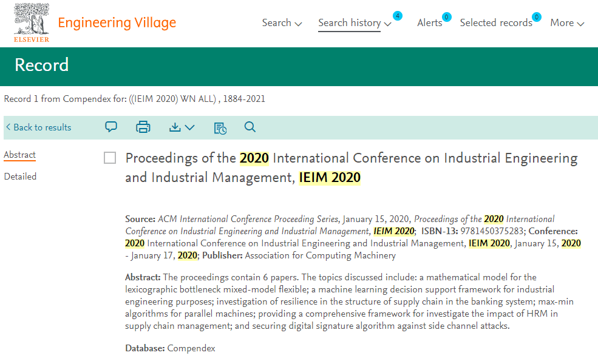Click 'Association for Computing Machinery' publisher text
The image size is (598, 364).
click(x=321, y=255)
